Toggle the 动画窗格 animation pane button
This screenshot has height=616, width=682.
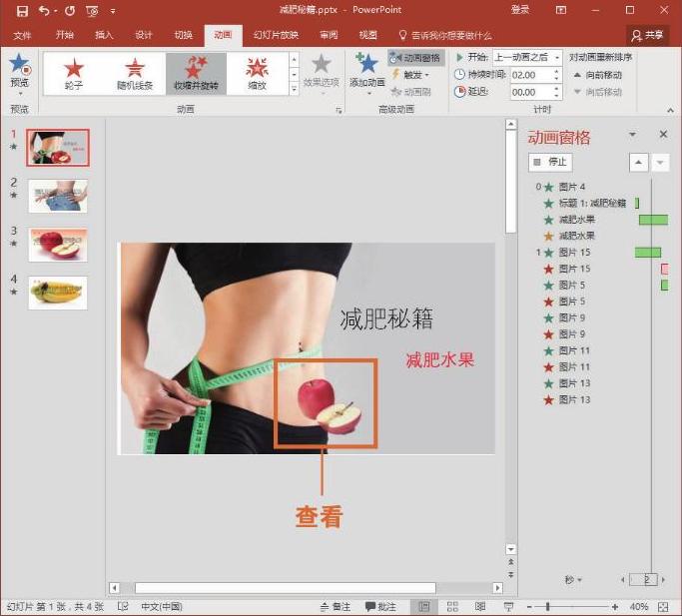(x=415, y=58)
